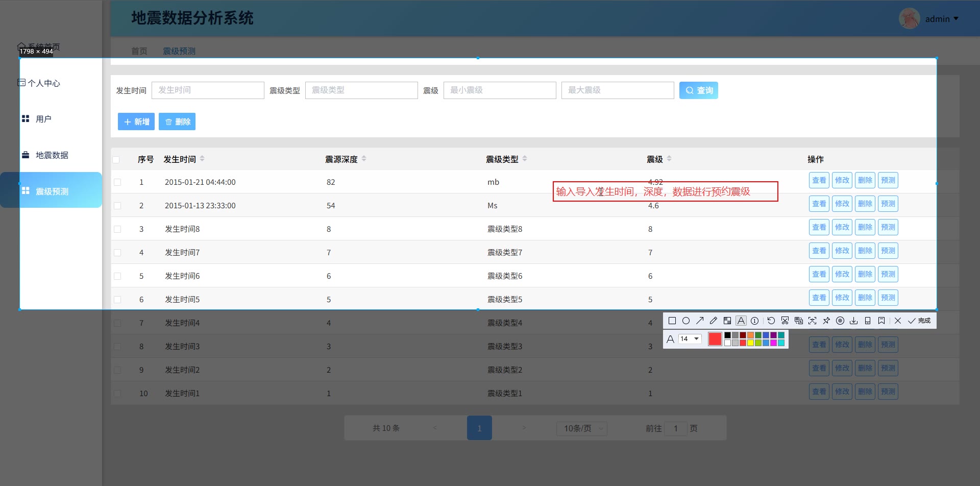Sort by 震源深度 column arrows
The image size is (980, 486).
pos(364,159)
